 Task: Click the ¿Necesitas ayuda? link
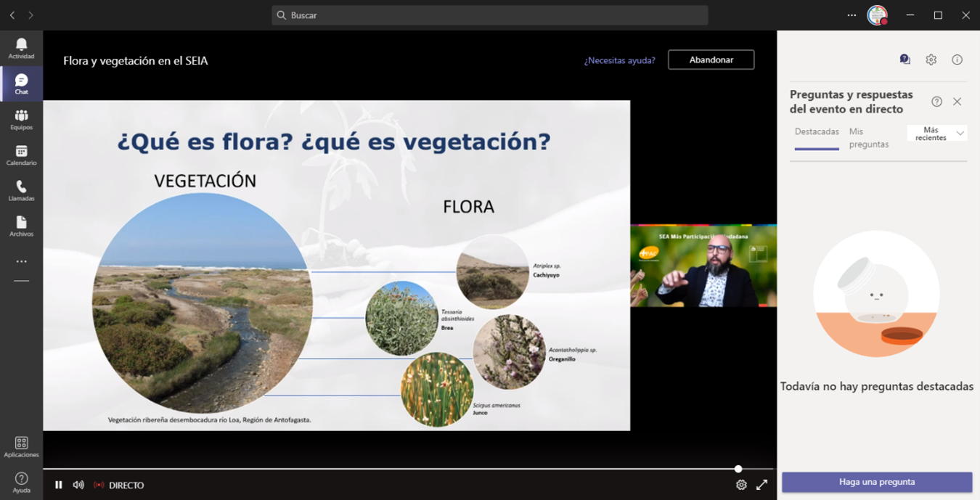coord(619,60)
